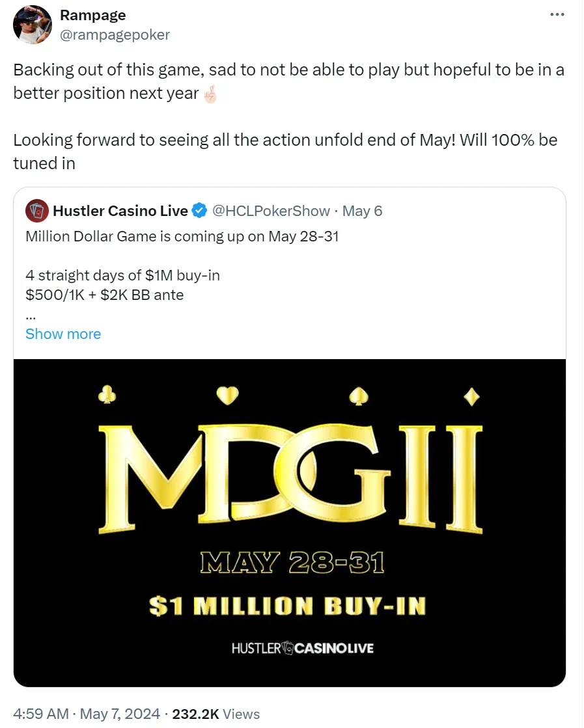This screenshot has height=728, width=584.
Task: Click Hustler Casino Live's red avatar icon
Action: click(36, 211)
